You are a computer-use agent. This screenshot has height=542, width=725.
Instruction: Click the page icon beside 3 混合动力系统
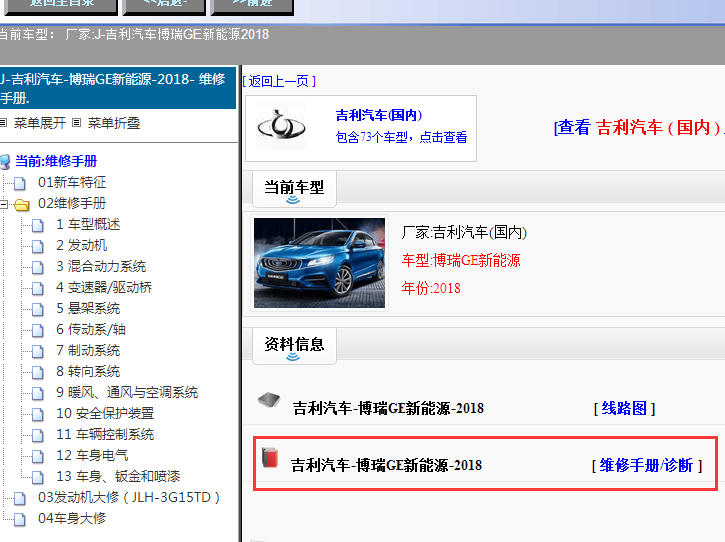click(x=37, y=267)
